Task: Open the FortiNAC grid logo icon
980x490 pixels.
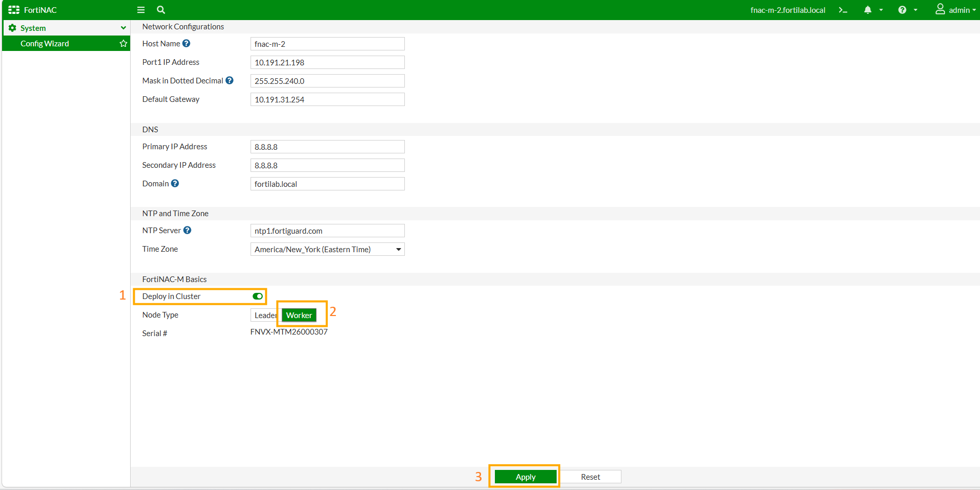Action: [x=14, y=10]
